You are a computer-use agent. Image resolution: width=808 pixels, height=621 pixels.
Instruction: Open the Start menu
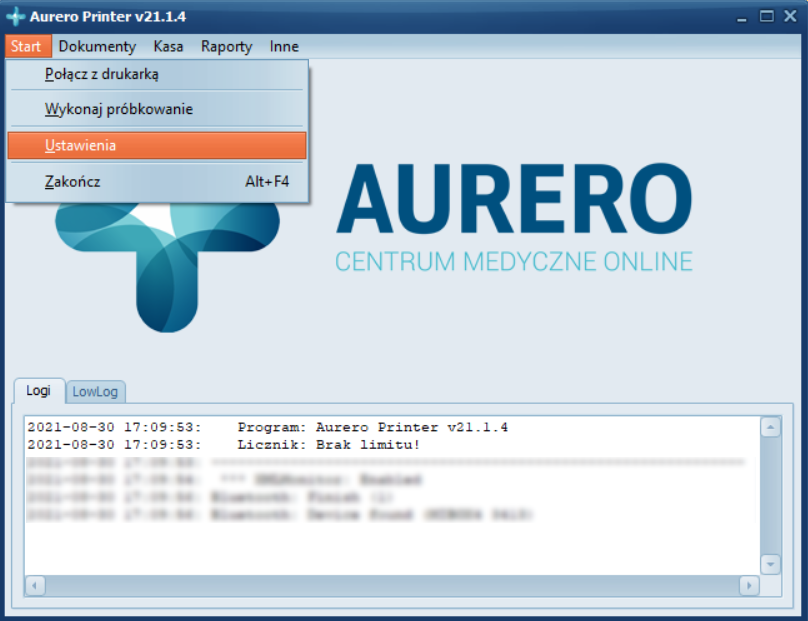click(28, 46)
